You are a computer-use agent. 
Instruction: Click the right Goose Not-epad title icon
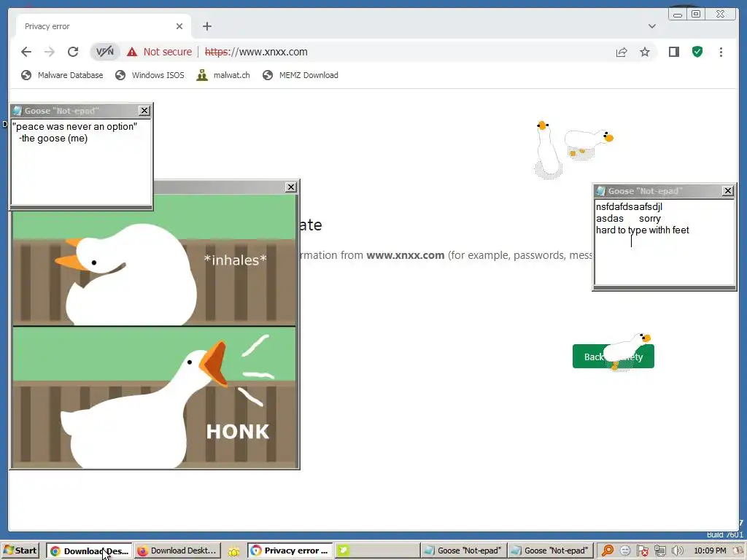[x=601, y=191]
